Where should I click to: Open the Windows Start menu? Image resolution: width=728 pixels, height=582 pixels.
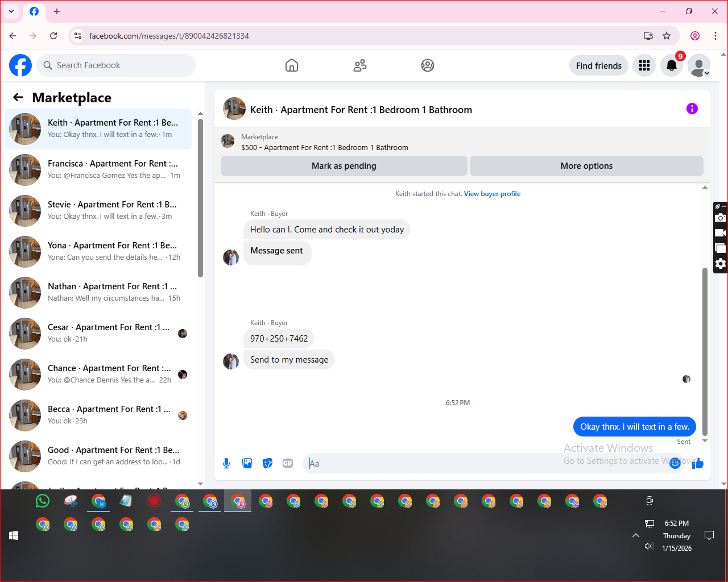[14, 535]
